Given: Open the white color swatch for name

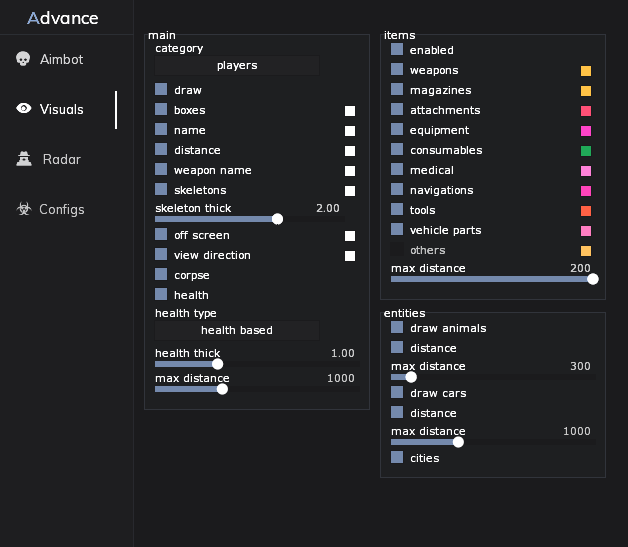Looking at the screenshot, I should (350, 131).
